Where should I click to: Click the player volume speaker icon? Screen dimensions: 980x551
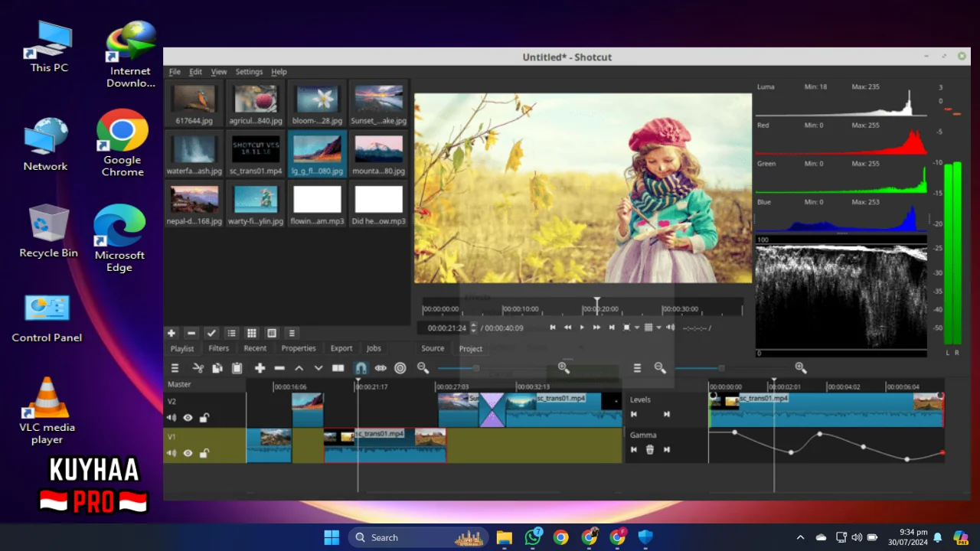point(671,328)
